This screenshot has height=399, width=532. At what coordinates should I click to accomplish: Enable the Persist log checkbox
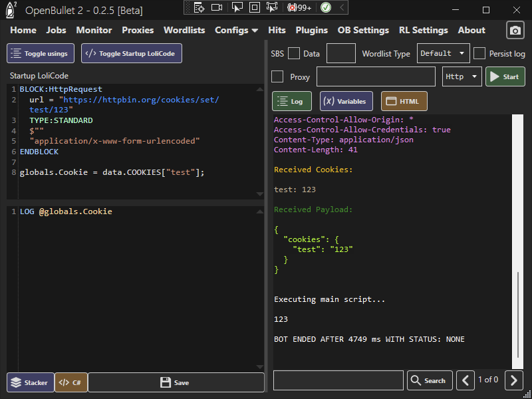(x=479, y=54)
